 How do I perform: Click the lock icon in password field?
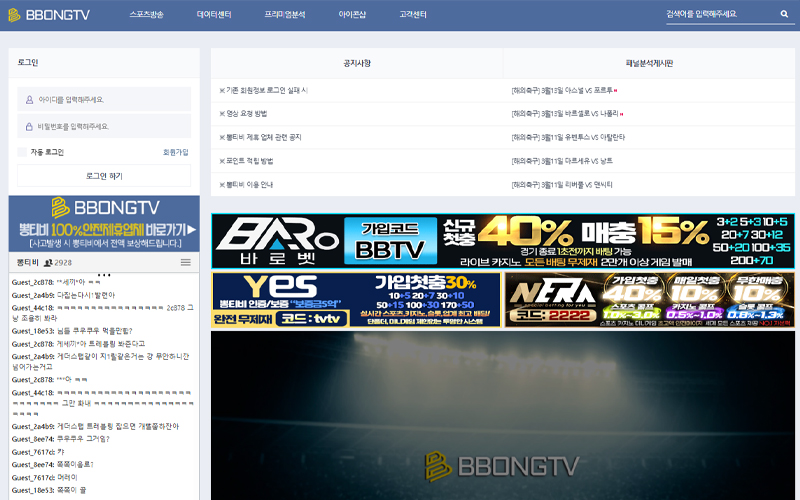click(x=29, y=126)
